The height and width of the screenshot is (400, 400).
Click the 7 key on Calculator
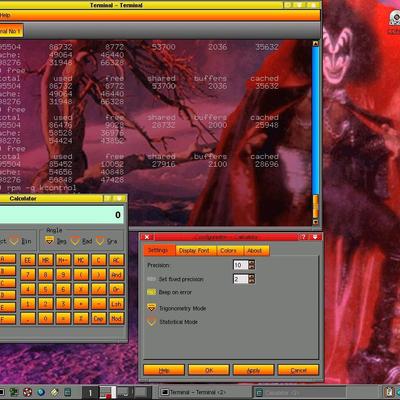click(x=28, y=275)
